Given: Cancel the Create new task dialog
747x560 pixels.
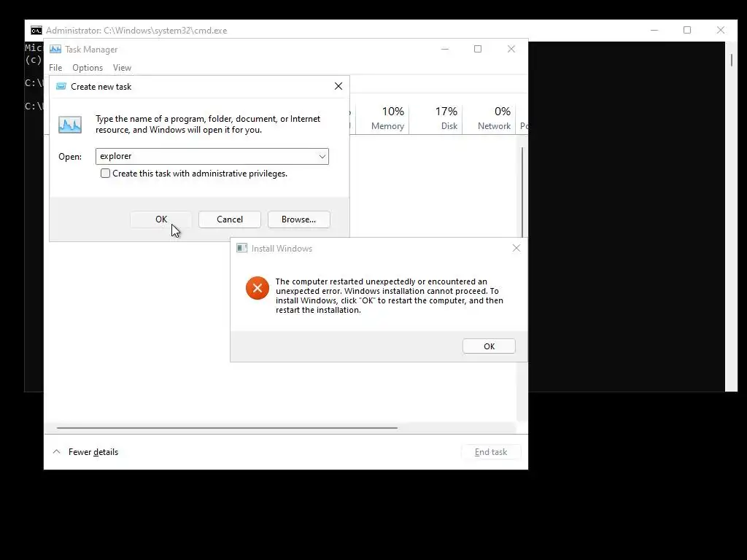Looking at the screenshot, I should [230, 219].
